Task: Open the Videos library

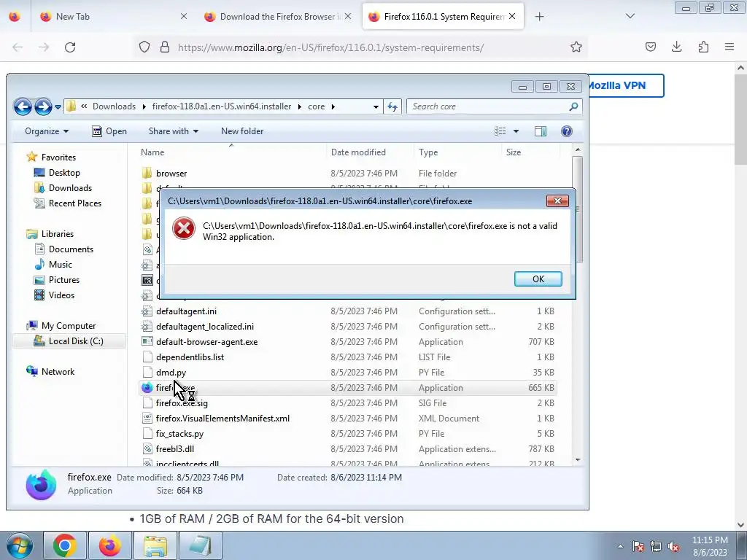Action: (x=61, y=295)
